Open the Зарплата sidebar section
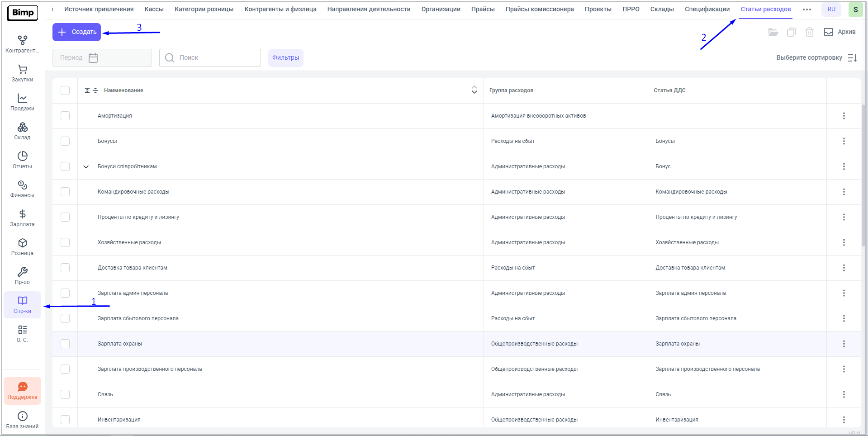This screenshot has width=868, height=436. click(x=22, y=218)
